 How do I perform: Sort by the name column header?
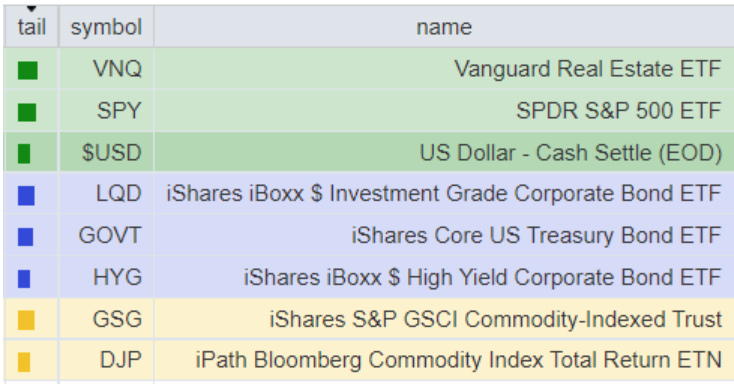444,27
